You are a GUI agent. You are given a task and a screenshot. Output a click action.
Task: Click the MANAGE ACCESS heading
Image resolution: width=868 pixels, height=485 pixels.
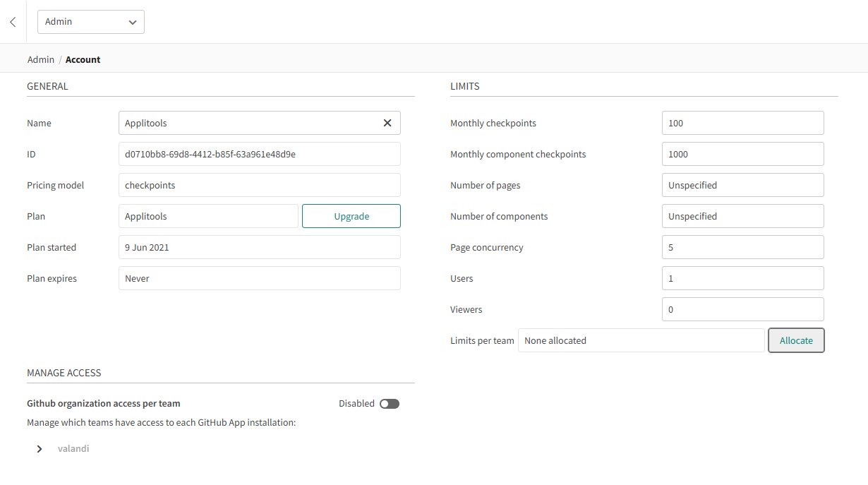64,372
